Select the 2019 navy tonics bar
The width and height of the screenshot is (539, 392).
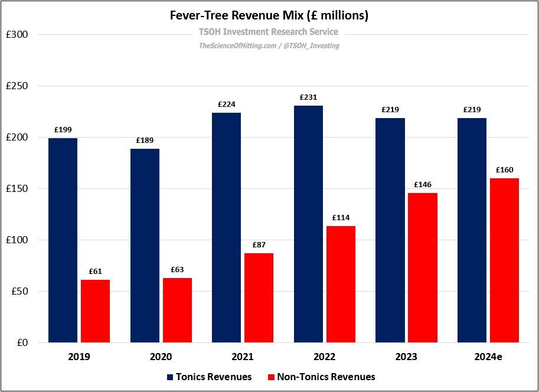tap(63, 240)
